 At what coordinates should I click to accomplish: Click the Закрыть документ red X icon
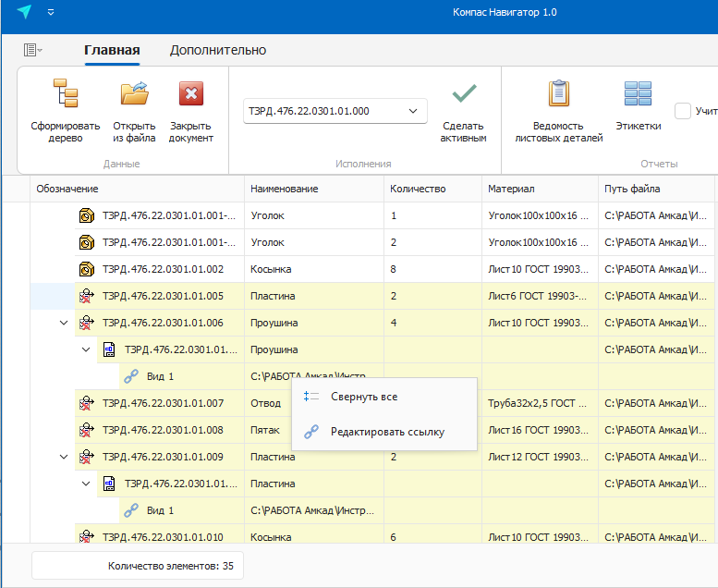tap(191, 94)
